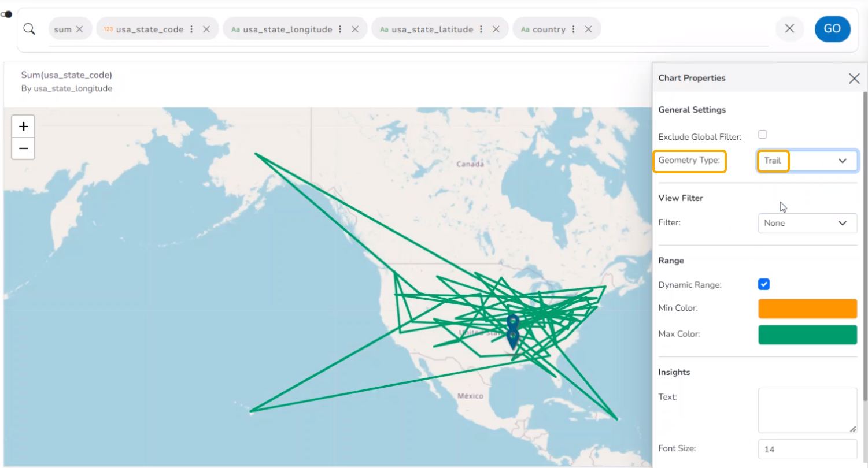Zoom in on the map
The height and width of the screenshot is (468, 868).
click(24, 127)
